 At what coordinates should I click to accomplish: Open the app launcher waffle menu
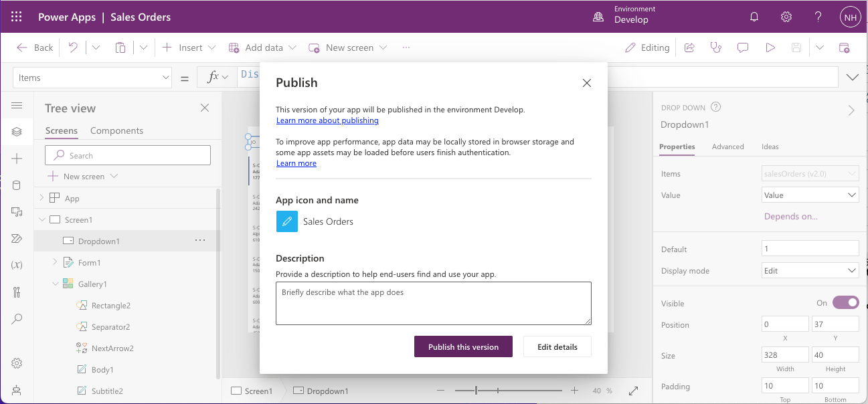click(x=17, y=17)
